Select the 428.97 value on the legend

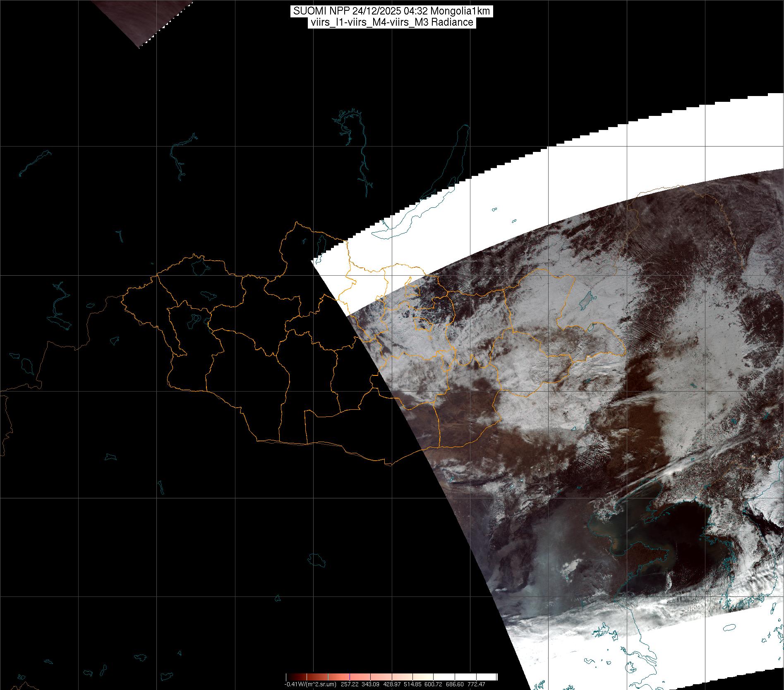coord(392,684)
